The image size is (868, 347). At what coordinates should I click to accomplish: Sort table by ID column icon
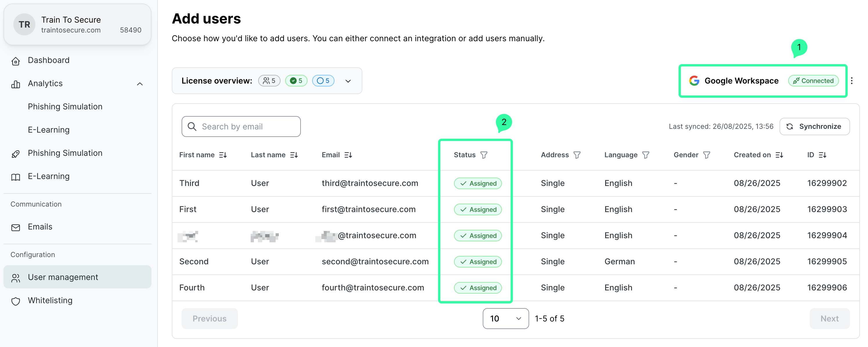tap(822, 155)
